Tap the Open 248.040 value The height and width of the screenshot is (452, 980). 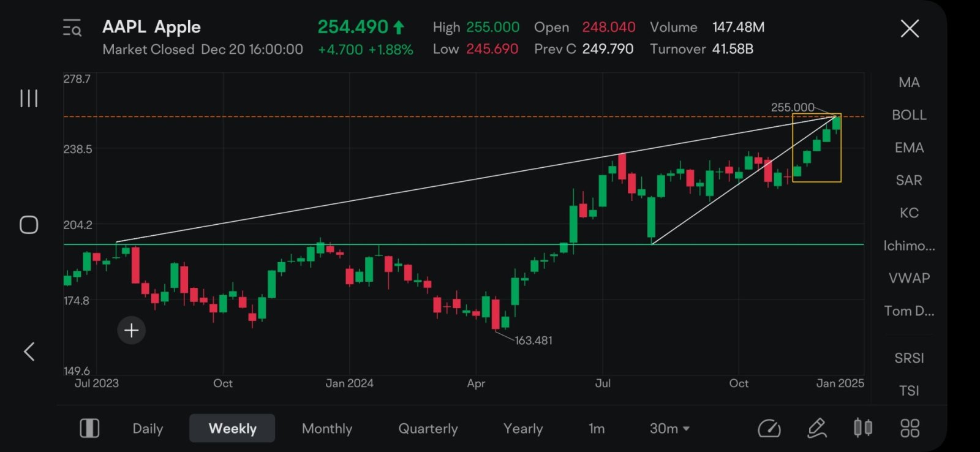click(x=608, y=27)
